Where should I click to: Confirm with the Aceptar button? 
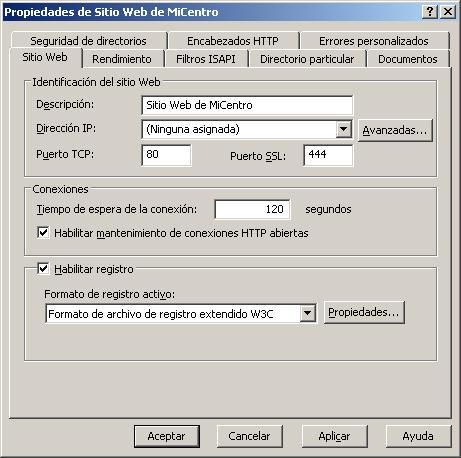(x=167, y=436)
